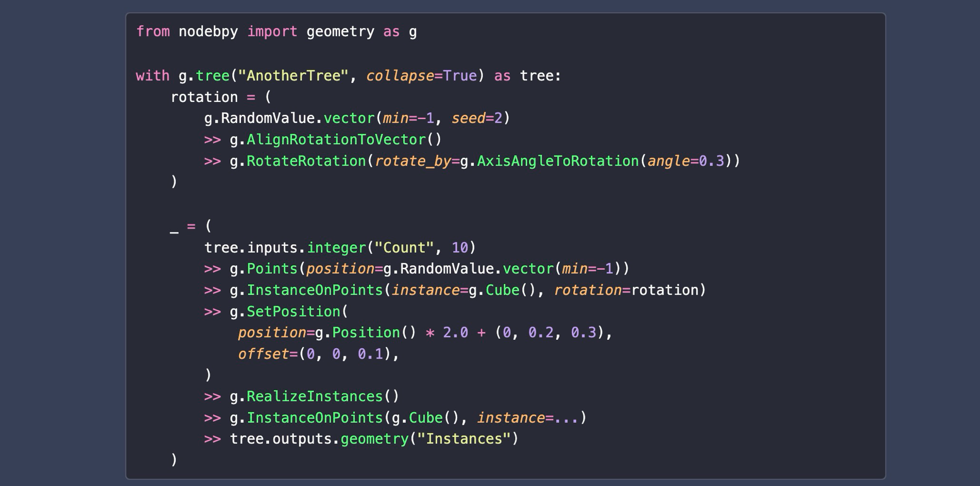This screenshot has height=486, width=980.
Task: Click "AxisAngleToRotation" function name
Action: (x=558, y=161)
